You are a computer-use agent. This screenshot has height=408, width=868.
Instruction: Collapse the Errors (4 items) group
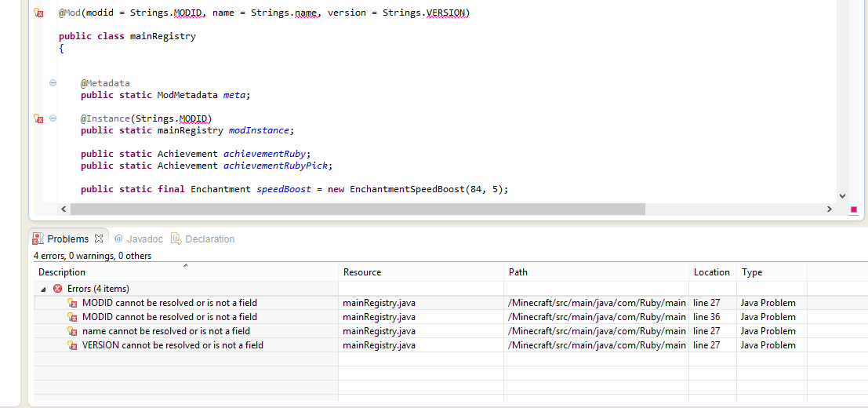43,289
